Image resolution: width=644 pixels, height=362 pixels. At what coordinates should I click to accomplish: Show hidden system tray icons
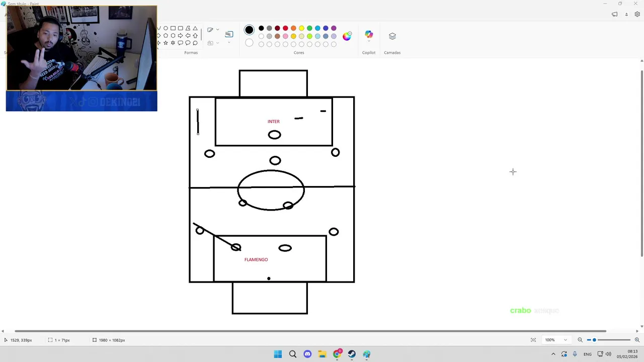[553, 354]
